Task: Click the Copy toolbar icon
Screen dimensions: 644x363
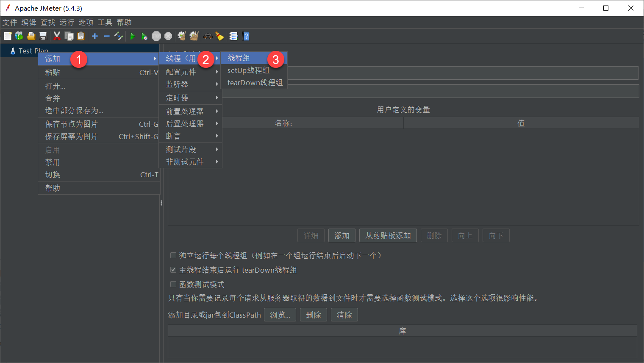Action: (69, 36)
